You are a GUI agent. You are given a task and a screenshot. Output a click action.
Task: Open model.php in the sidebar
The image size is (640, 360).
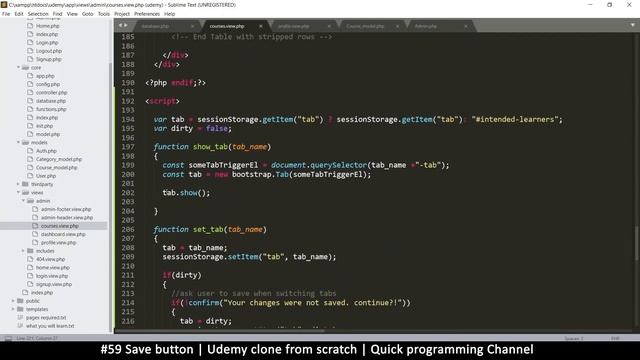coord(48,134)
